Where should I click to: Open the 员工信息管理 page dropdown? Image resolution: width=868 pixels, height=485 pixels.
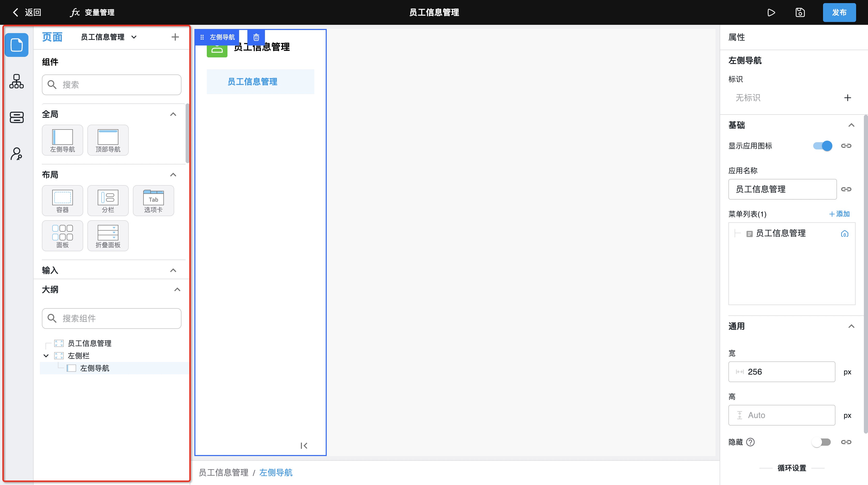[x=109, y=37]
